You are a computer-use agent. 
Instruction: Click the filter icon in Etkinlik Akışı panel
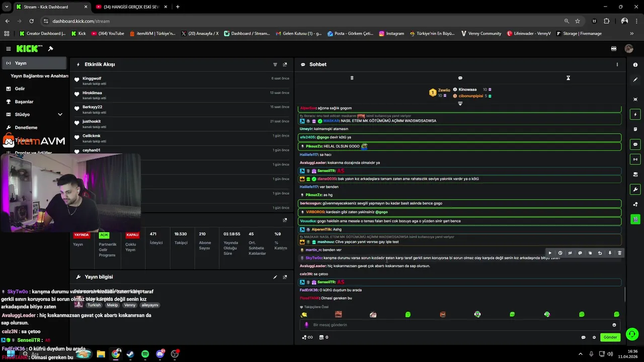(x=275, y=64)
